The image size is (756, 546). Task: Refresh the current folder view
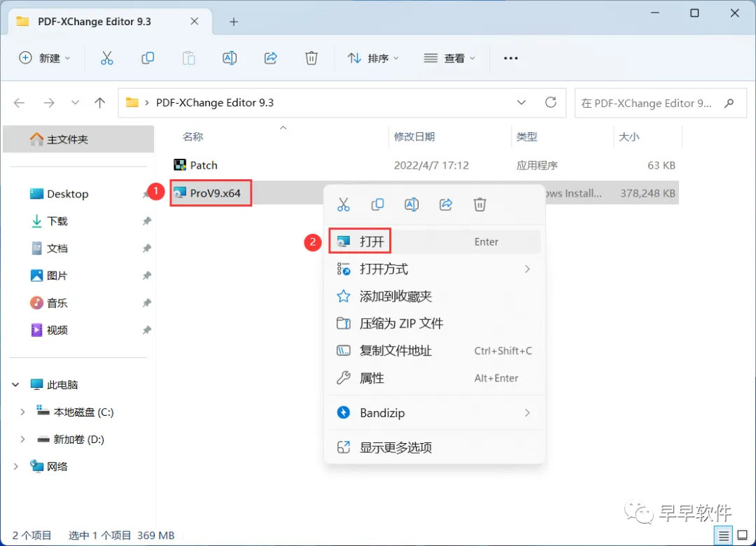[551, 102]
